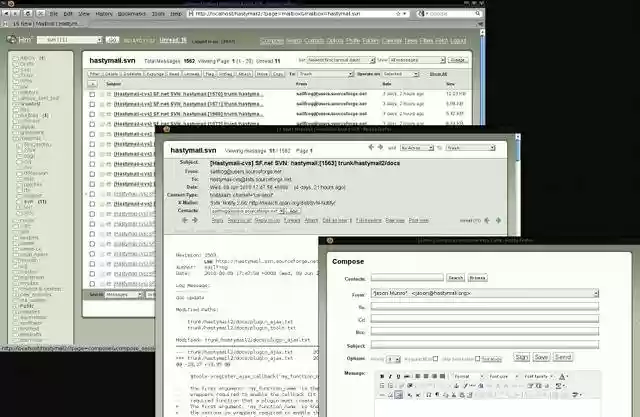Apply Italic in the compose editor toolbar
640x417 pixels.
pyautogui.click(x=390, y=376)
